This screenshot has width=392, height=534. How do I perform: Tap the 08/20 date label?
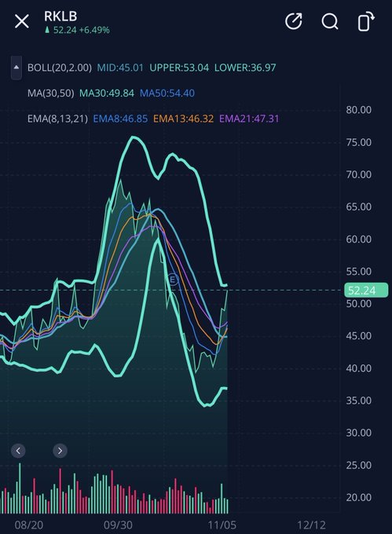[29, 525]
